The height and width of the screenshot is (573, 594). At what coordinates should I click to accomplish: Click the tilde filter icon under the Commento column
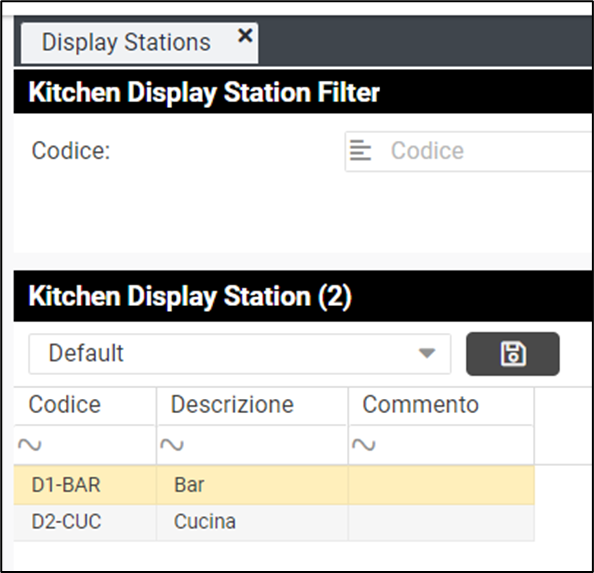coord(364,445)
